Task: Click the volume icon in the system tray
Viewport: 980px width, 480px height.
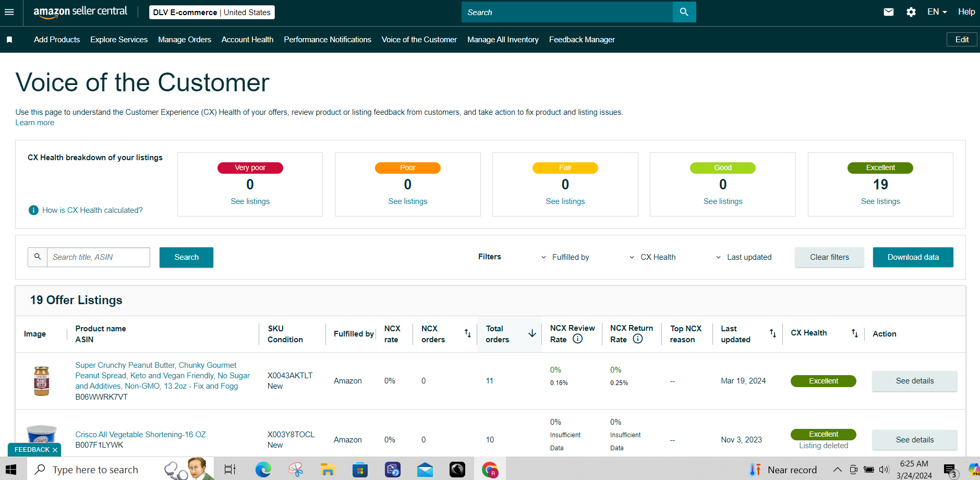Action: coord(884,470)
